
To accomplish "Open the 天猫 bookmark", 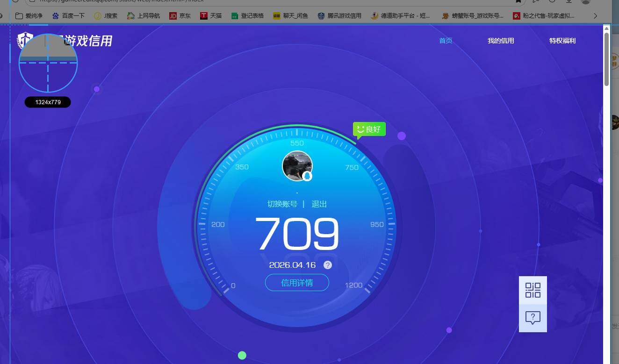I will click(x=211, y=16).
